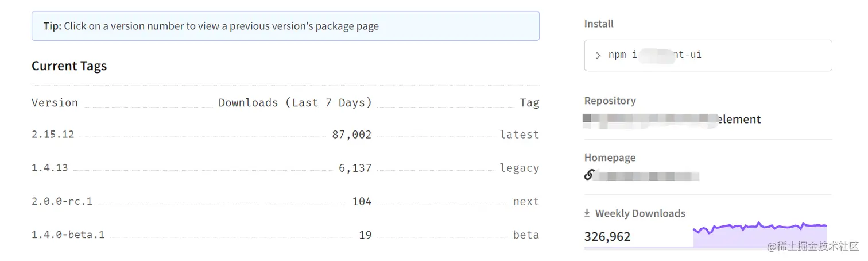Click the 'Current Tags' heading
868x261 pixels.
pos(69,66)
